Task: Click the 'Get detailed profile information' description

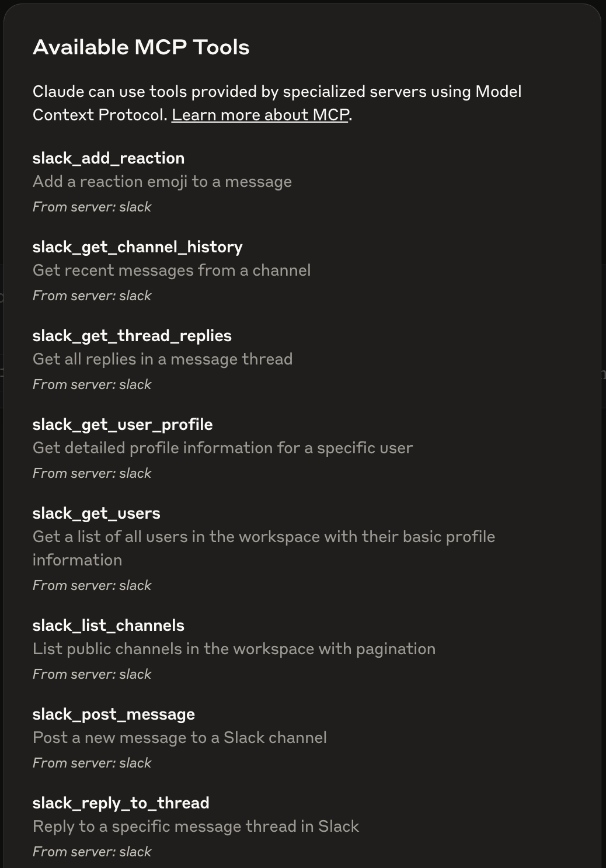Action: pyautogui.click(x=222, y=448)
